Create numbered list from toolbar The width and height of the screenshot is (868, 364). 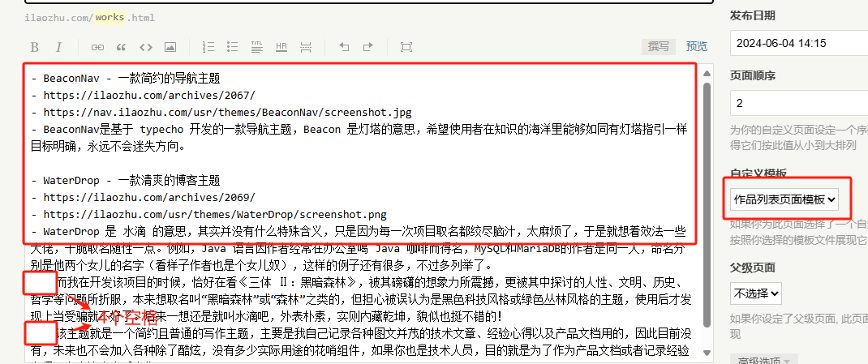pyautogui.click(x=208, y=47)
